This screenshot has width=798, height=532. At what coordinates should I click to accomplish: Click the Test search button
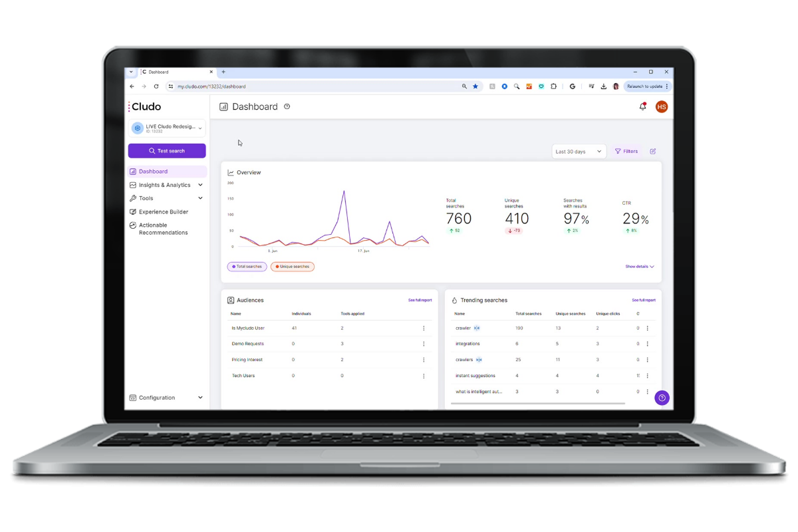point(167,150)
